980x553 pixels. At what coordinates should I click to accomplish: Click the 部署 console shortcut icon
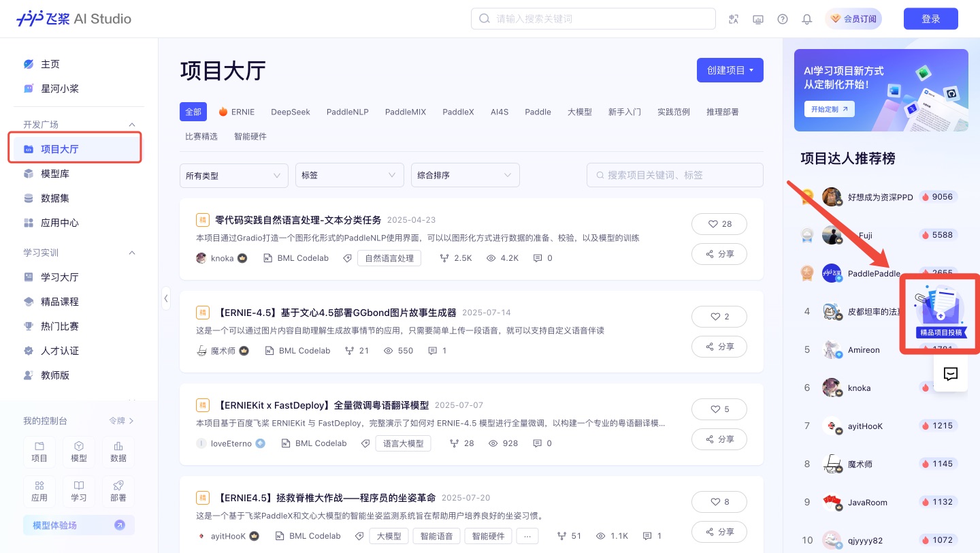tap(118, 492)
